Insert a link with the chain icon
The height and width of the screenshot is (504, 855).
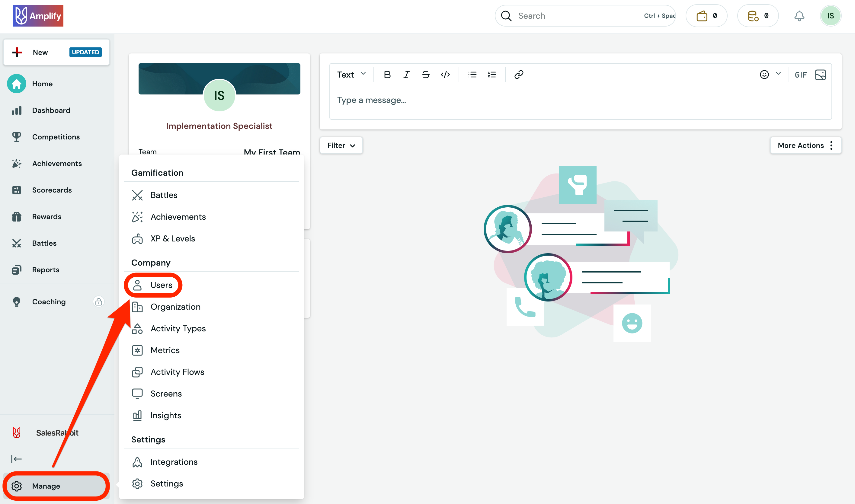click(518, 74)
